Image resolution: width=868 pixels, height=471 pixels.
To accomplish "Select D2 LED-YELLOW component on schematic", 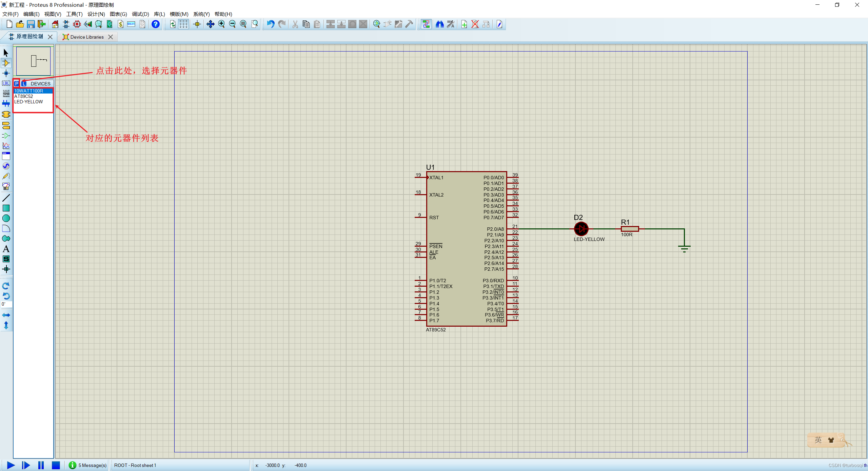I will tap(581, 229).
